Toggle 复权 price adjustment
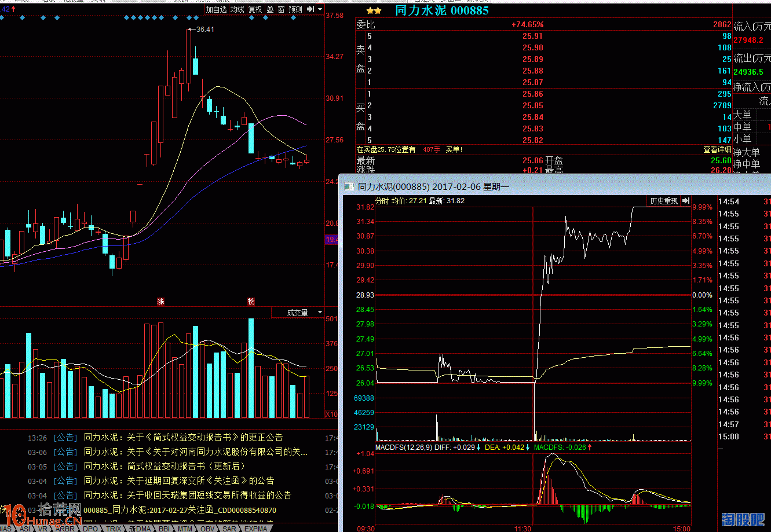The height and width of the screenshot is (532, 771). pyautogui.click(x=255, y=9)
